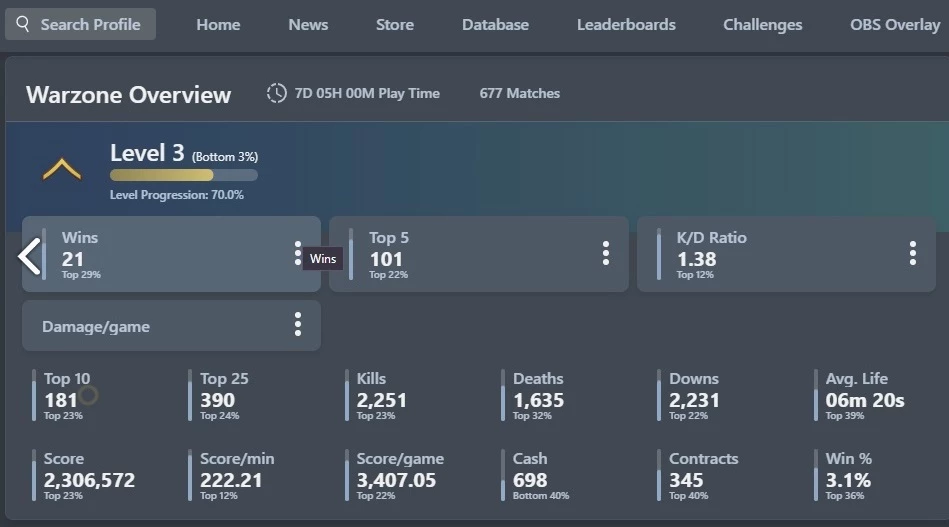Click the Deaths value 1,635
This screenshot has width=949, height=527.
pyautogui.click(x=538, y=400)
